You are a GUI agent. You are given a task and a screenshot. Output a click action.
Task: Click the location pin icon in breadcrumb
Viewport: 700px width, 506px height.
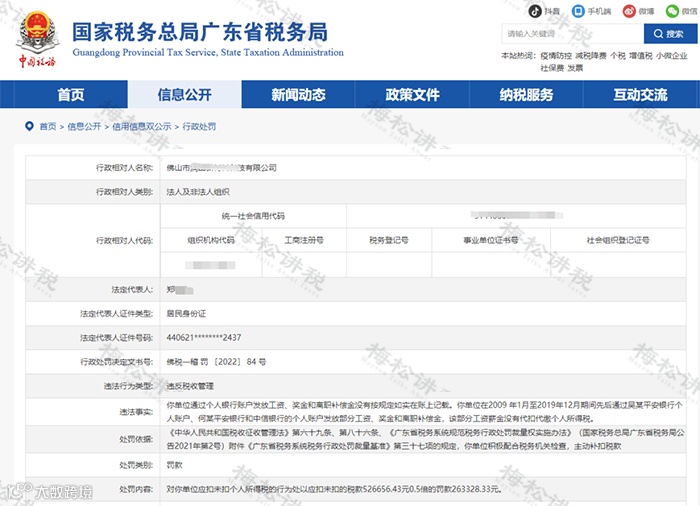[29, 126]
